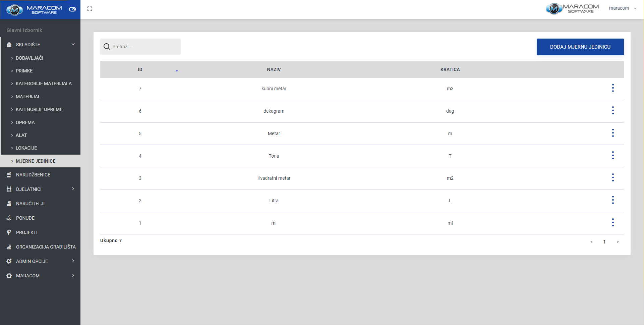Open the Materijal menu item
The height and width of the screenshot is (325, 644).
click(28, 97)
